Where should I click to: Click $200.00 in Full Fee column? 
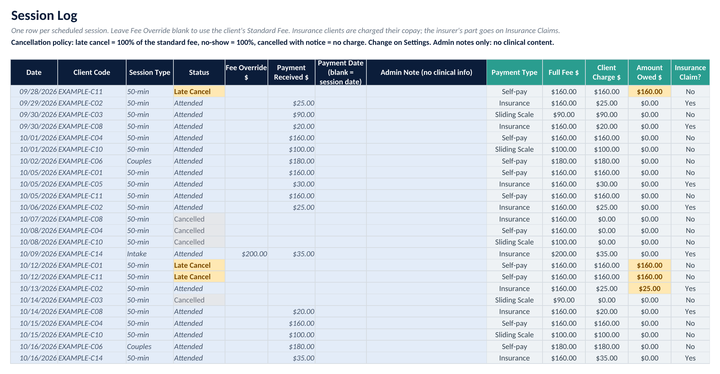pos(564,254)
